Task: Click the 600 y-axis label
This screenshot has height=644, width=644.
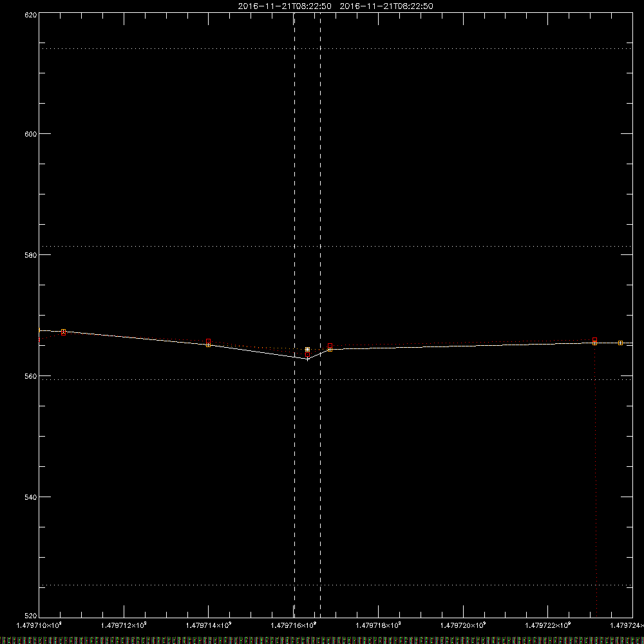Action: [x=31, y=135]
